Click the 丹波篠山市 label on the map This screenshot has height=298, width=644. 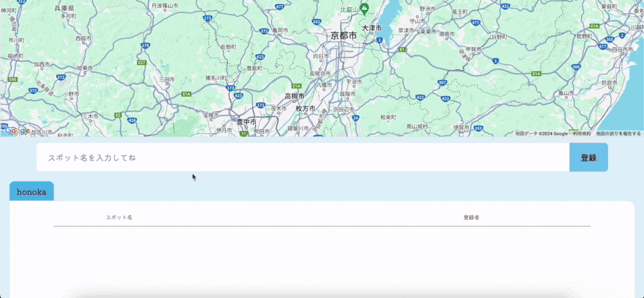coord(165,6)
